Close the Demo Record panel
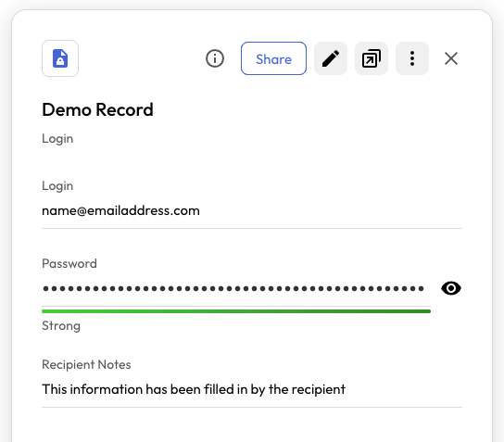Viewport: 504px width, 442px height. (451, 58)
